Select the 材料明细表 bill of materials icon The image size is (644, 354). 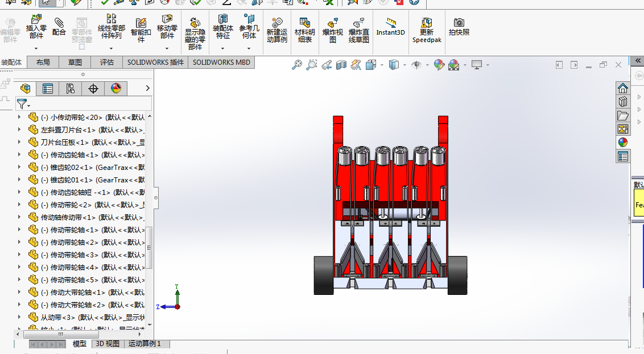coord(305,30)
